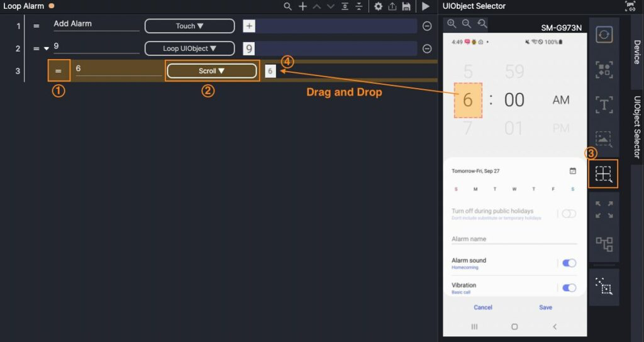
Task: Open scenario settings via the gear icon
Action: point(378,6)
